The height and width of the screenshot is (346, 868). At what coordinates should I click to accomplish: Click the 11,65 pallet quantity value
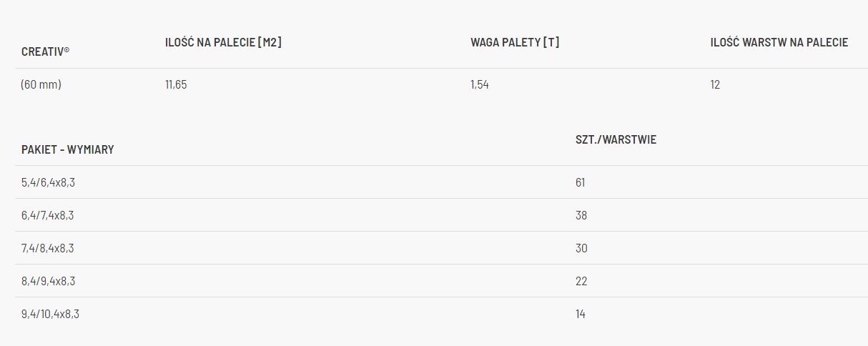pos(176,84)
